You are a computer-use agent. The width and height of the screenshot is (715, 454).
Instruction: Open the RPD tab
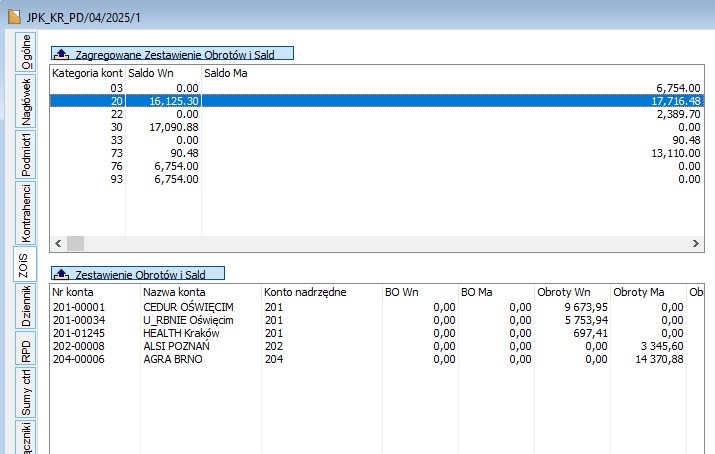coord(24,350)
